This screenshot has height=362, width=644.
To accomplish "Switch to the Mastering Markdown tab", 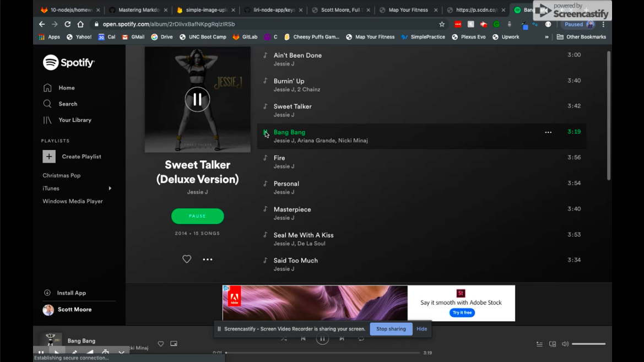I will coord(139,10).
